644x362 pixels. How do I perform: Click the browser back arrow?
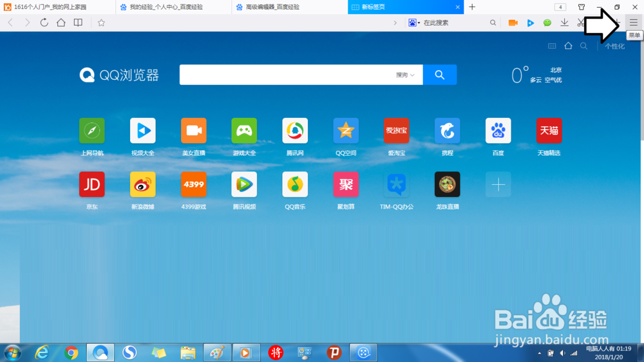coord(11,23)
